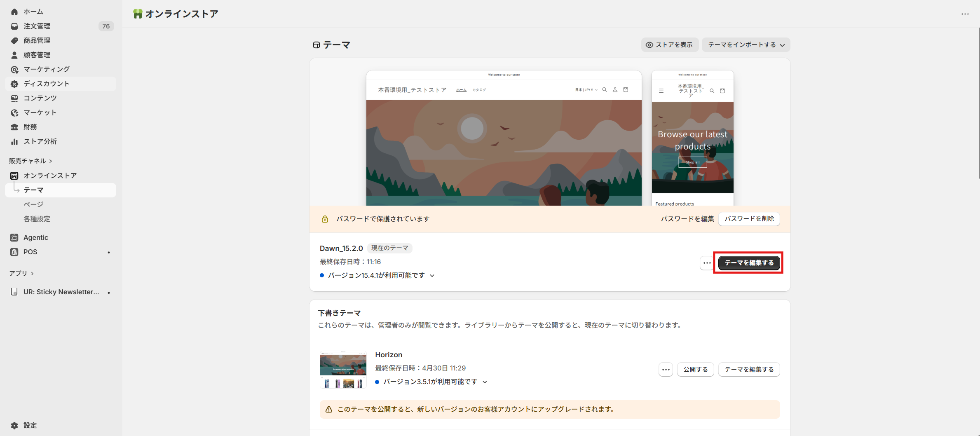Screen dimensions: 980x436
Task: Click パスワードを削除 button
Action: pos(749,219)
